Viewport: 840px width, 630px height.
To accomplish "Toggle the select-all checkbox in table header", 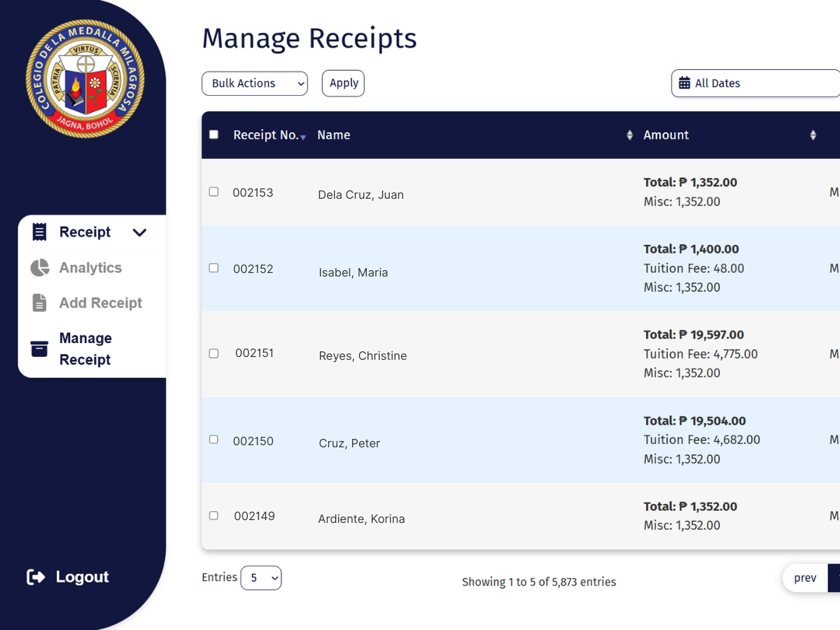I will (214, 134).
